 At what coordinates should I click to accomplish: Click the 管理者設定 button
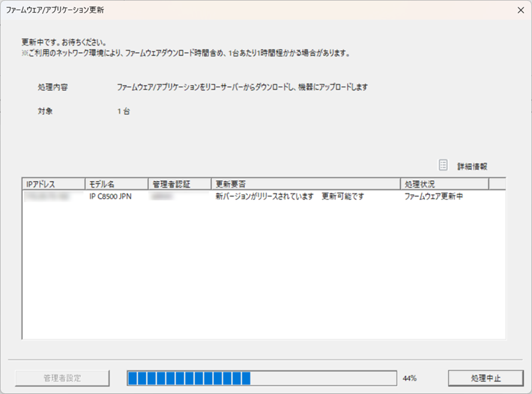[62, 378]
